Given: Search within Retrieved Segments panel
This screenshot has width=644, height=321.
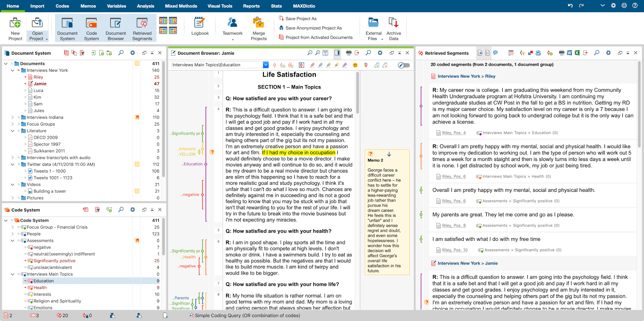Looking at the screenshot, I should [597, 53].
